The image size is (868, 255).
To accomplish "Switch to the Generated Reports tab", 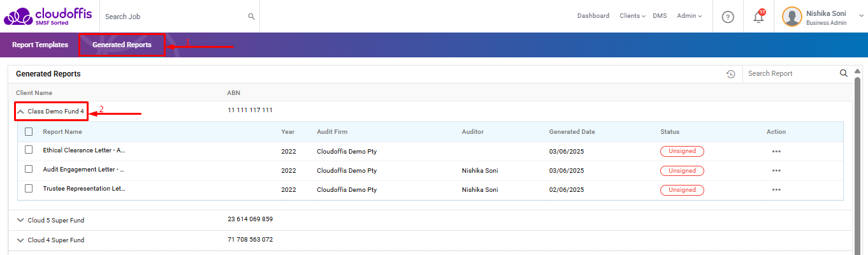I will [122, 45].
